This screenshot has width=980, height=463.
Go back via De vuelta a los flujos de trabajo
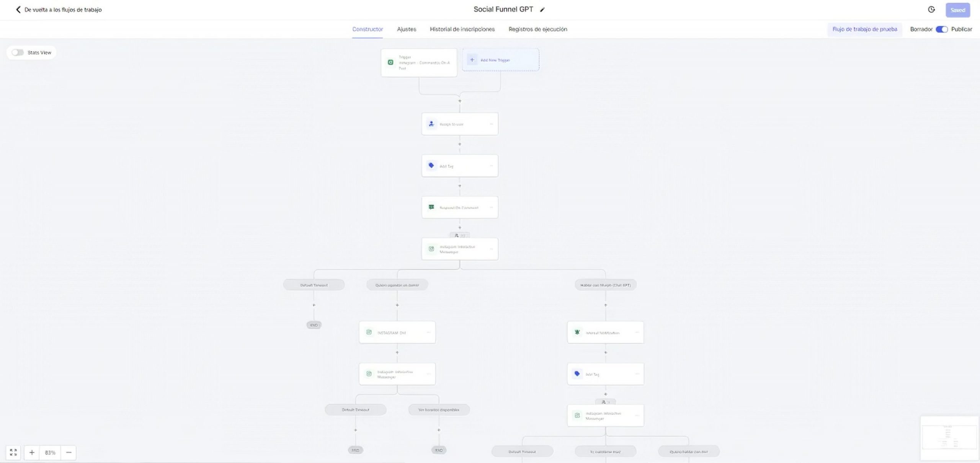pyautogui.click(x=59, y=10)
